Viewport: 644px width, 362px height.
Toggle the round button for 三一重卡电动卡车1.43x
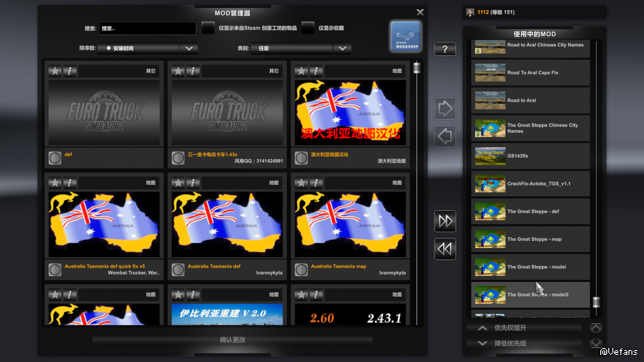(178, 158)
